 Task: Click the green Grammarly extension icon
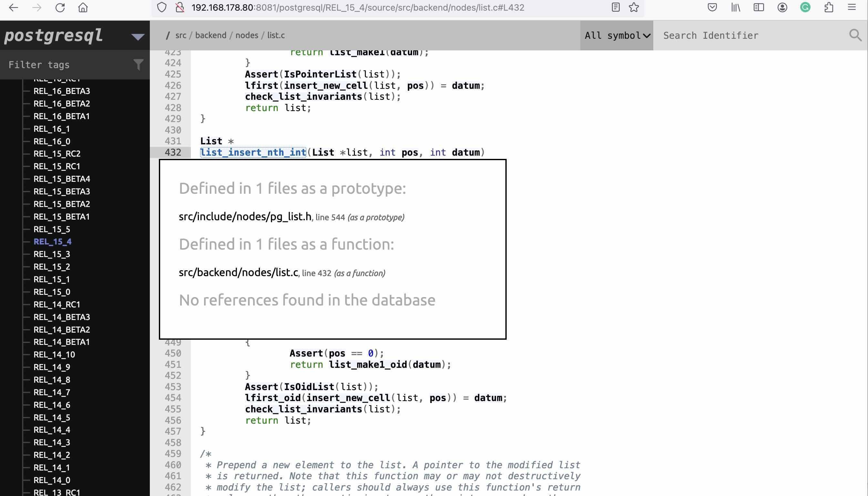pyautogui.click(x=805, y=7)
